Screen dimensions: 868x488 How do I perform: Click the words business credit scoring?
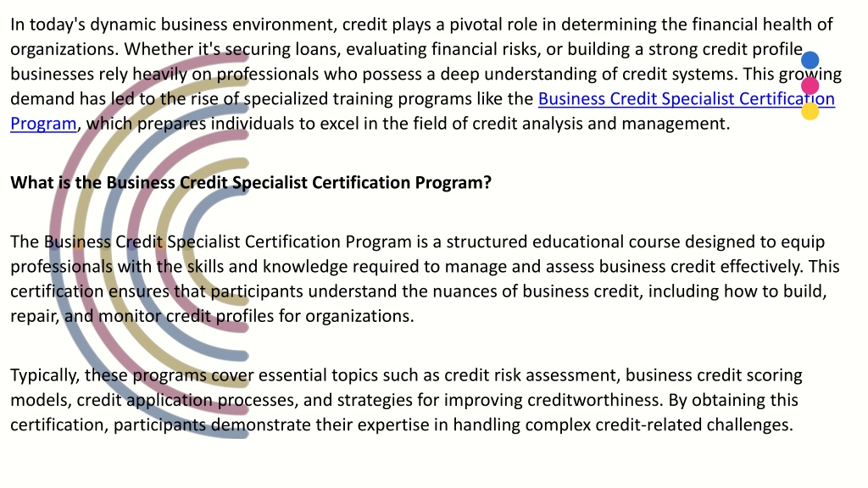tap(714, 375)
